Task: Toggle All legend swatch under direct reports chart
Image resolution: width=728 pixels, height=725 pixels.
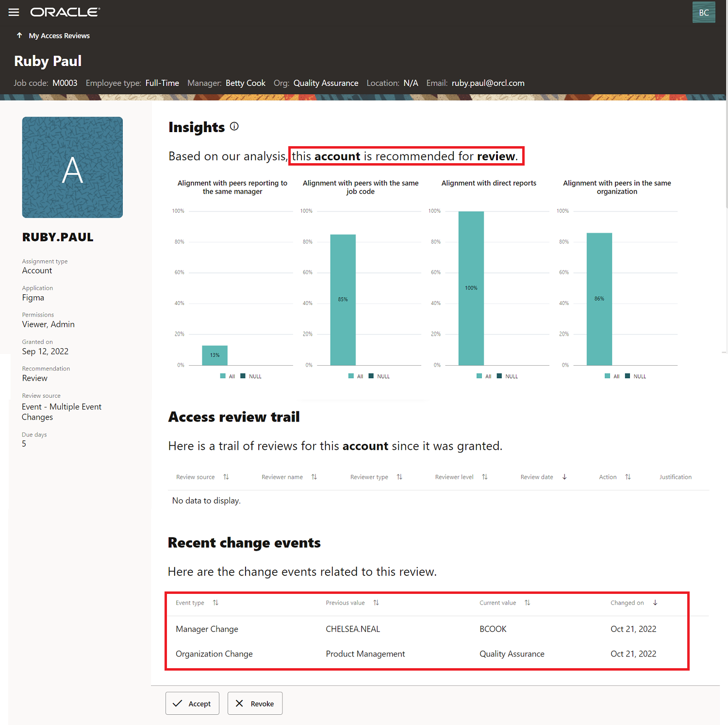Action: coord(479,376)
